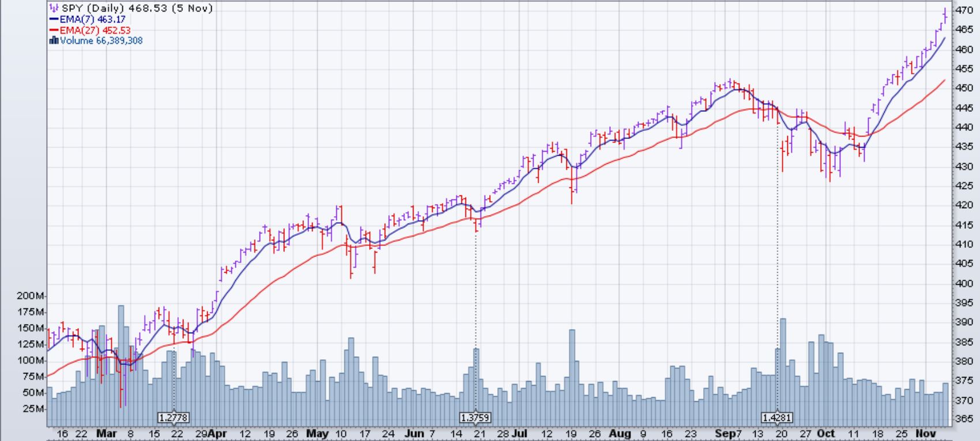Click the 1.2778 marker label
The height and width of the screenshot is (441, 980).
174,417
